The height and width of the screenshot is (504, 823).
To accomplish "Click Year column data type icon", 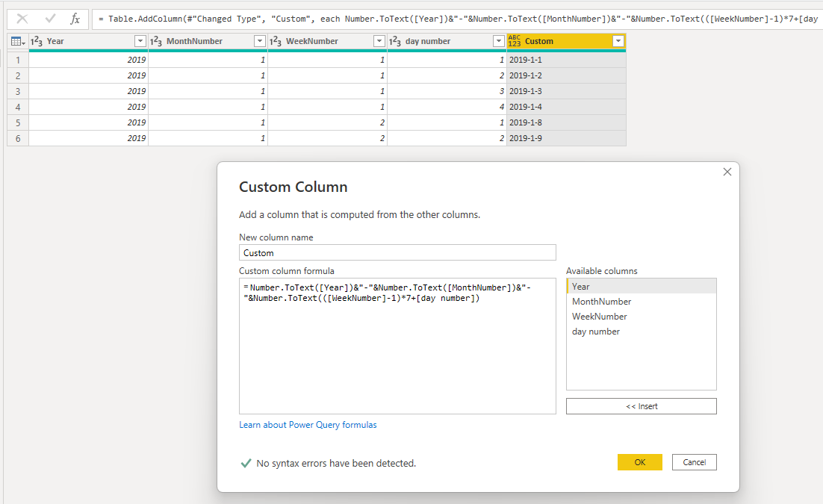I will coord(36,41).
